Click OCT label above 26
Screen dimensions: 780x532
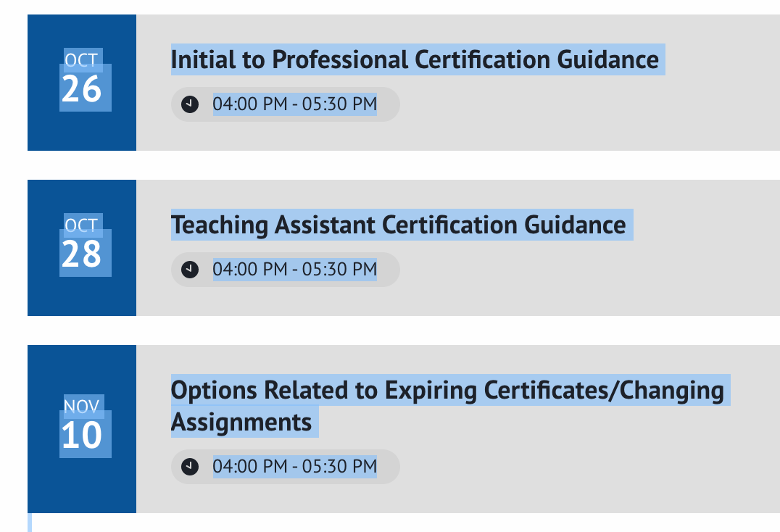click(81, 59)
